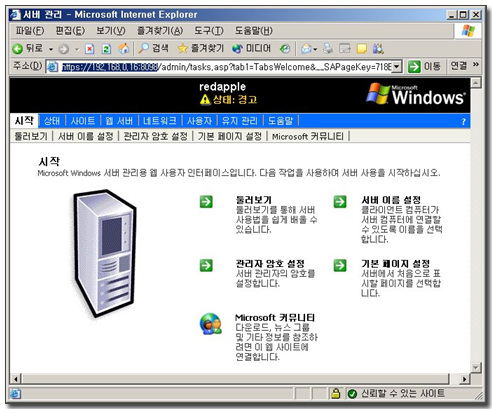492x409 pixels.
Task: Click Microsoft 커뮤니티 in sub-navigation bar
Action: (x=308, y=136)
